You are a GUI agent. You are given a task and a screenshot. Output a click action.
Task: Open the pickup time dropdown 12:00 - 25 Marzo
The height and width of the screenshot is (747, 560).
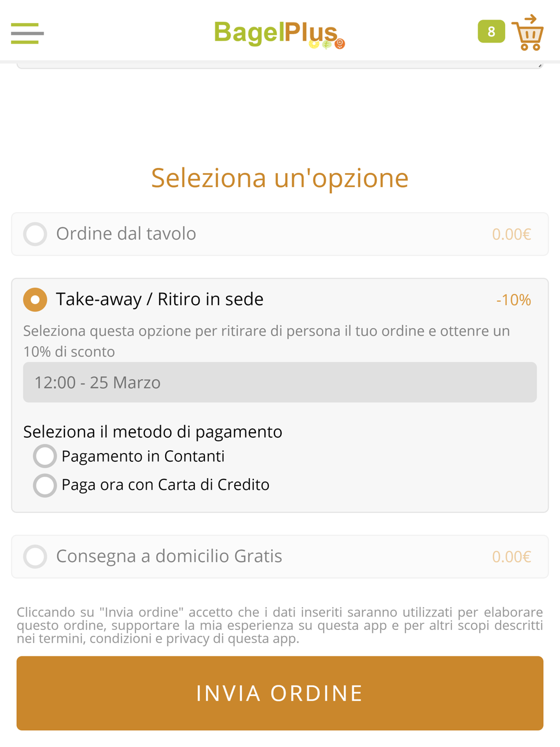[x=279, y=382]
